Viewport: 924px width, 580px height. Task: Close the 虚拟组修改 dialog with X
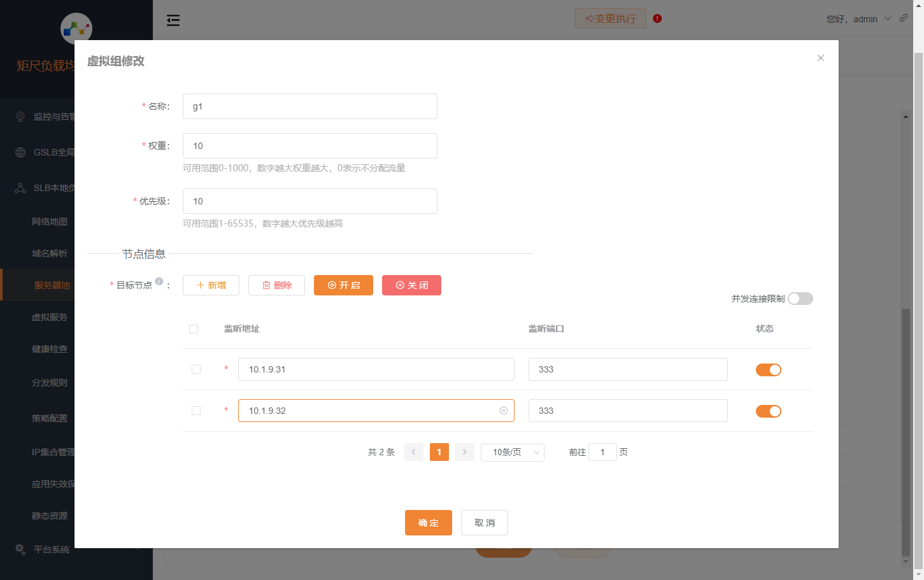[x=821, y=58]
